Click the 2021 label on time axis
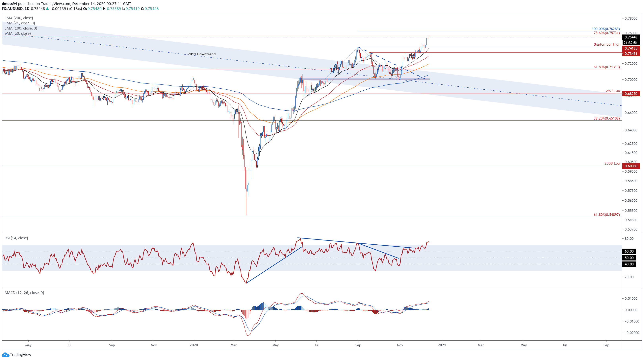This screenshot has height=360, width=644. pos(442,345)
